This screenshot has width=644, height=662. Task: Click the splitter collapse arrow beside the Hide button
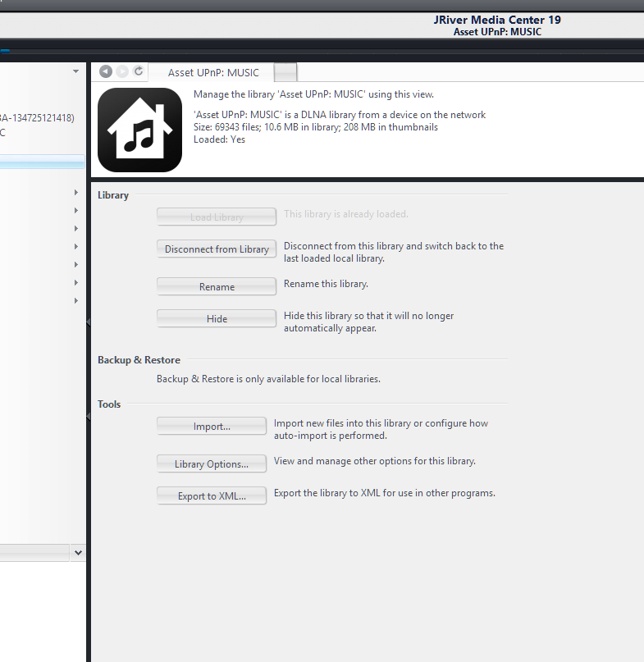pos(89,322)
